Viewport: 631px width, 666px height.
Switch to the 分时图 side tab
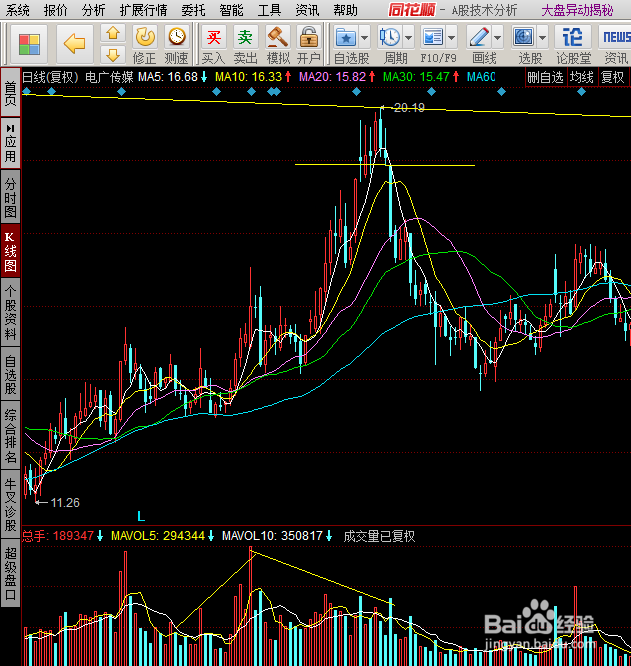point(11,197)
